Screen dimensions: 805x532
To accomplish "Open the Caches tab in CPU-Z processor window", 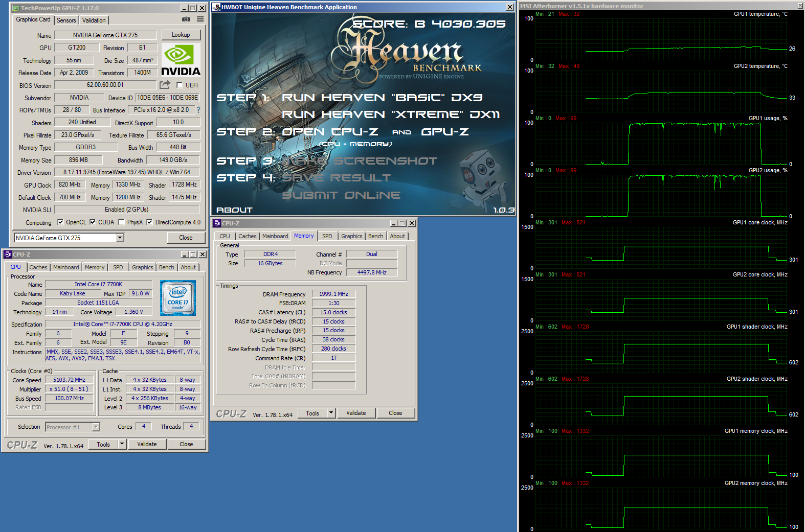I will (38, 267).
